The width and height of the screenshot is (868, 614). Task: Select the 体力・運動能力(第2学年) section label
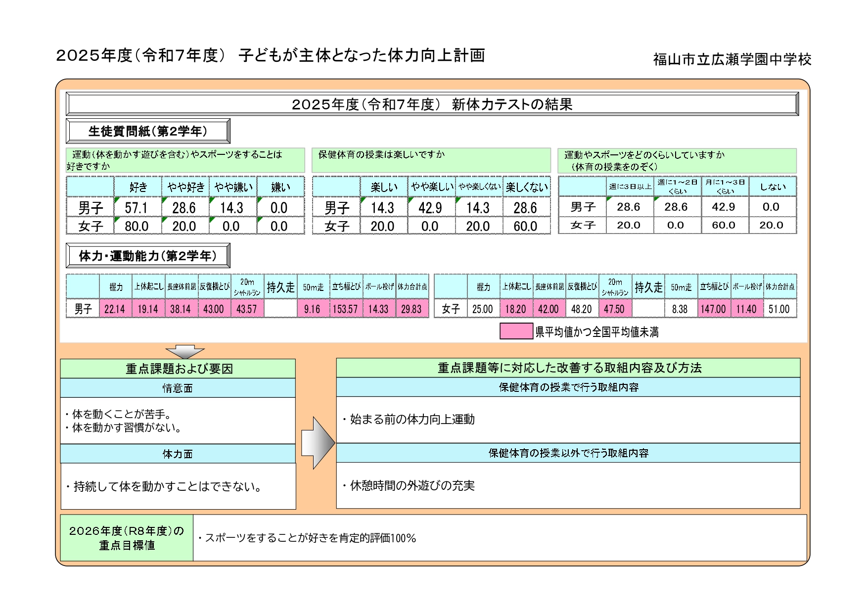tap(148, 256)
